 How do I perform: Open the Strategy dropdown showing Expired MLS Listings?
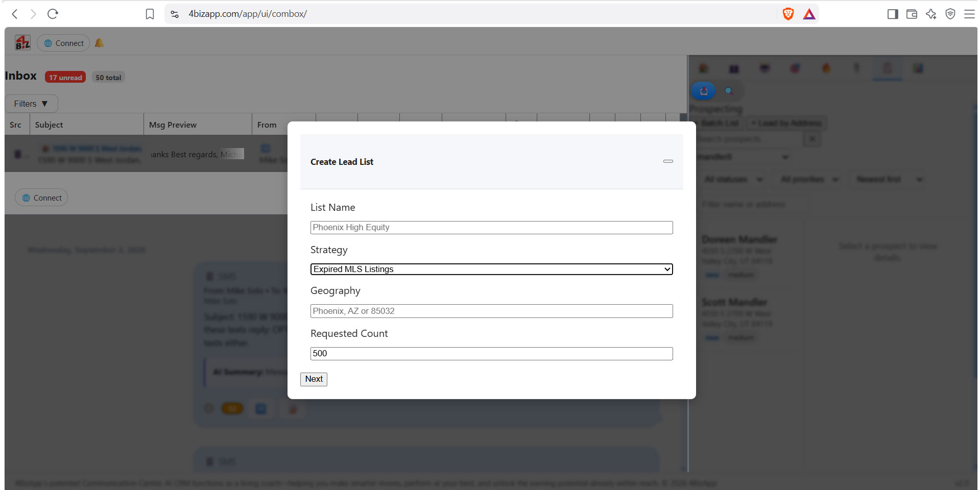click(x=491, y=269)
